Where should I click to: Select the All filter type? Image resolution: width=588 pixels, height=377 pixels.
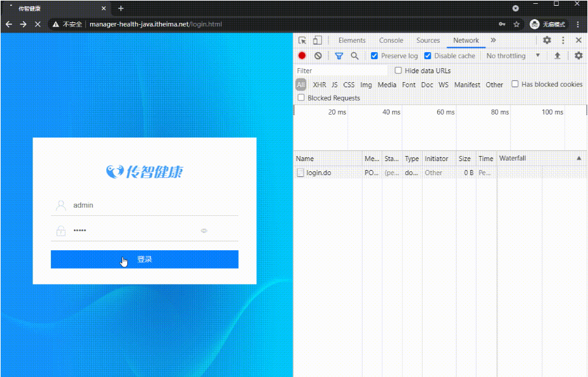click(301, 85)
